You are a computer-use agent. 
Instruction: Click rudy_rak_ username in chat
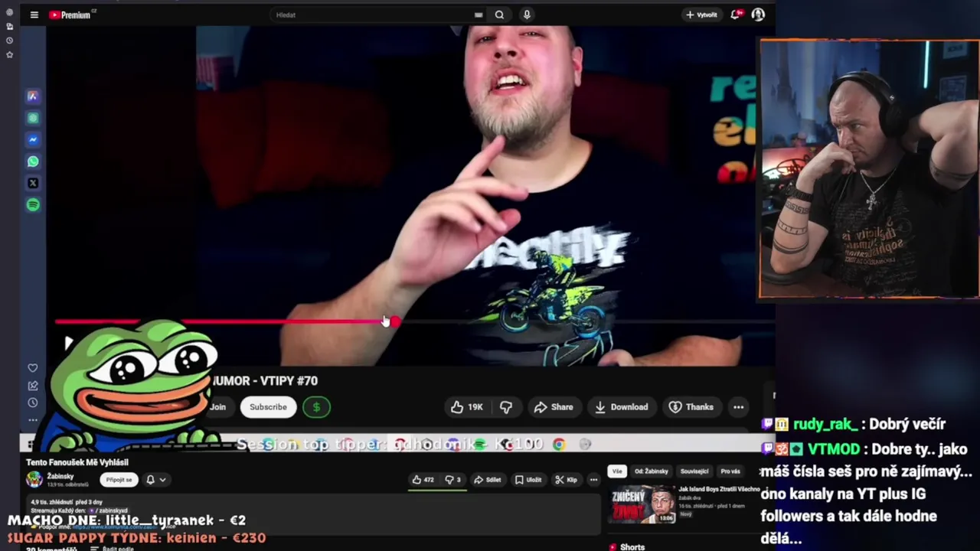point(825,424)
